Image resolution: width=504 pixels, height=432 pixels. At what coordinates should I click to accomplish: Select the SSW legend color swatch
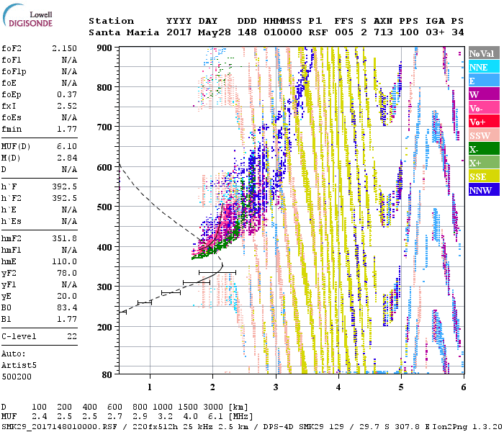[x=484, y=135]
